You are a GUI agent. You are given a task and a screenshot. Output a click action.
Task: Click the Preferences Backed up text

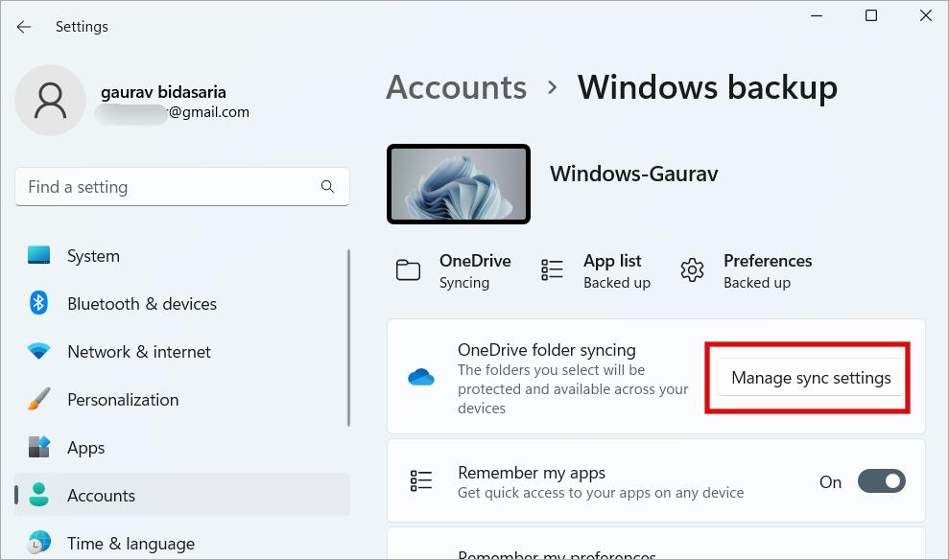(756, 283)
